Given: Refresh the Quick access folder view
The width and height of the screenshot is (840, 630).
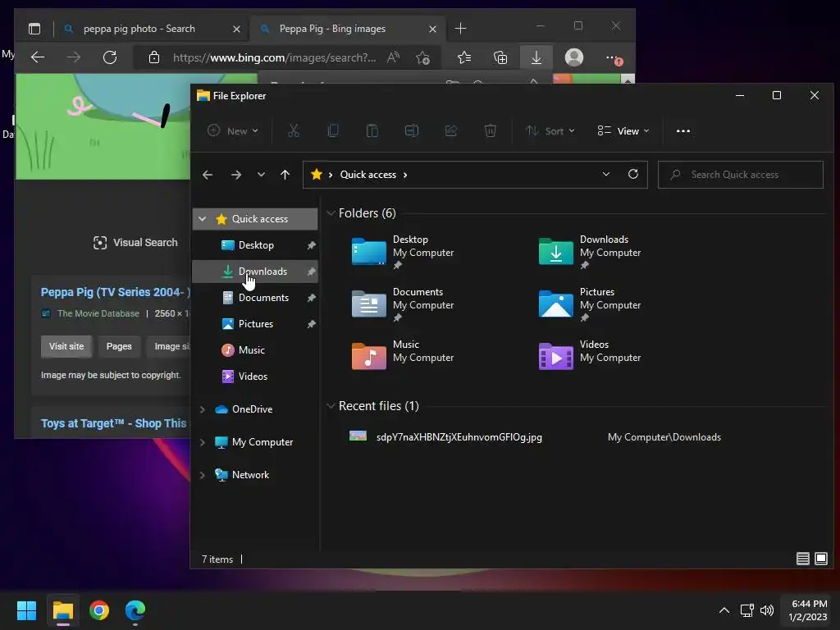Looking at the screenshot, I should click(x=633, y=174).
